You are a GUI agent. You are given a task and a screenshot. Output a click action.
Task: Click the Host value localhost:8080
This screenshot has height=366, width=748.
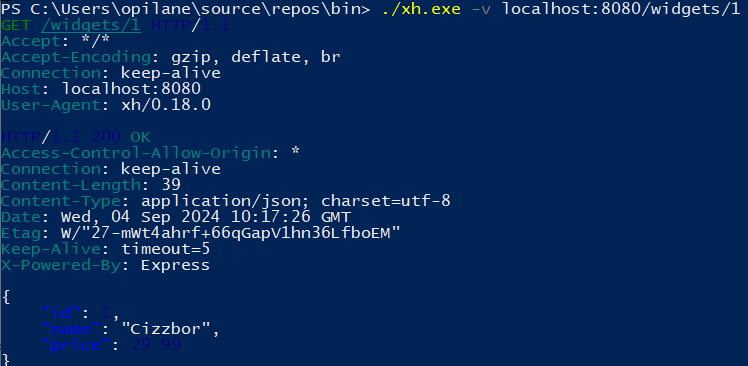[131, 89]
